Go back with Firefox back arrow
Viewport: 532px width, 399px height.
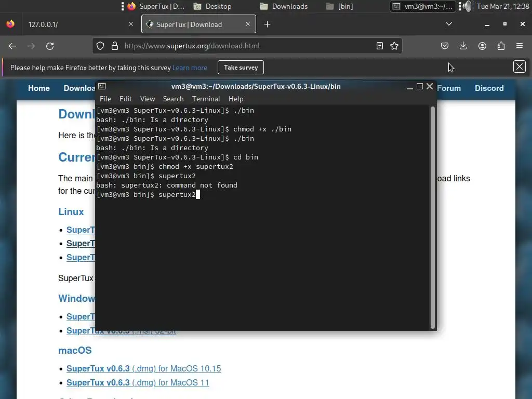(12, 46)
